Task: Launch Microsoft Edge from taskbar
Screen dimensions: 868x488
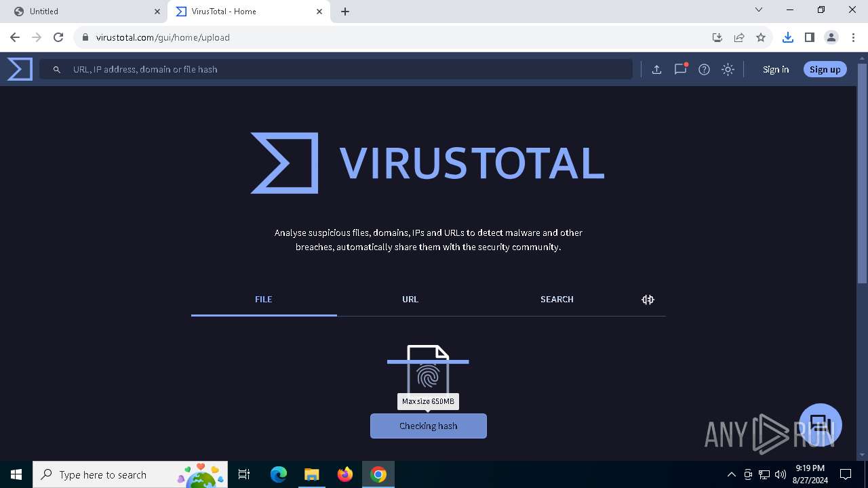Action: click(x=279, y=474)
